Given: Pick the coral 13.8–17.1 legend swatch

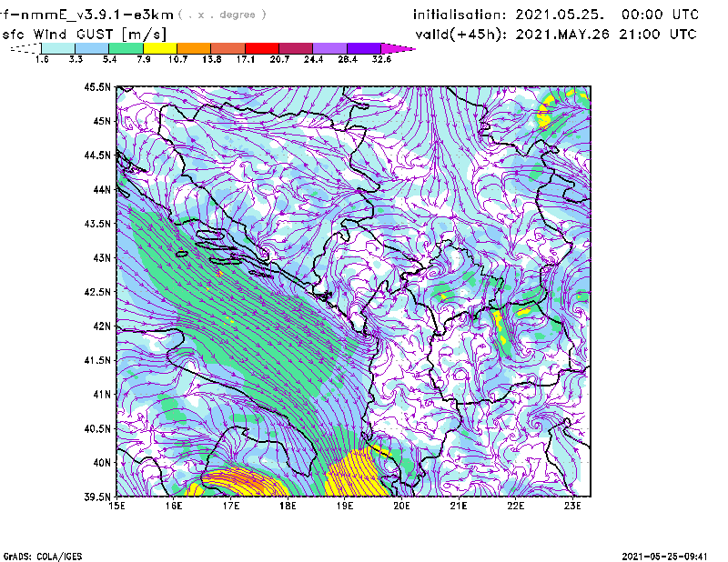Looking at the screenshot, I should point(228,48).
